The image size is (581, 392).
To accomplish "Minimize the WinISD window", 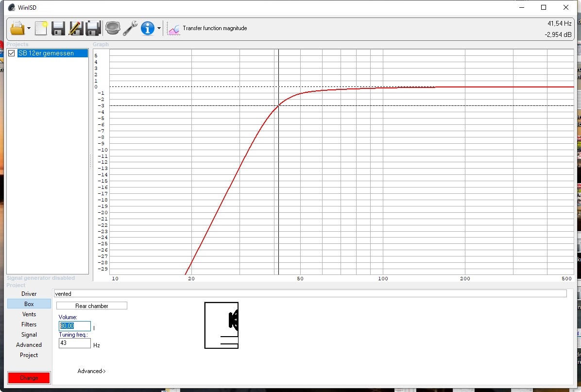I will [522, 7].
